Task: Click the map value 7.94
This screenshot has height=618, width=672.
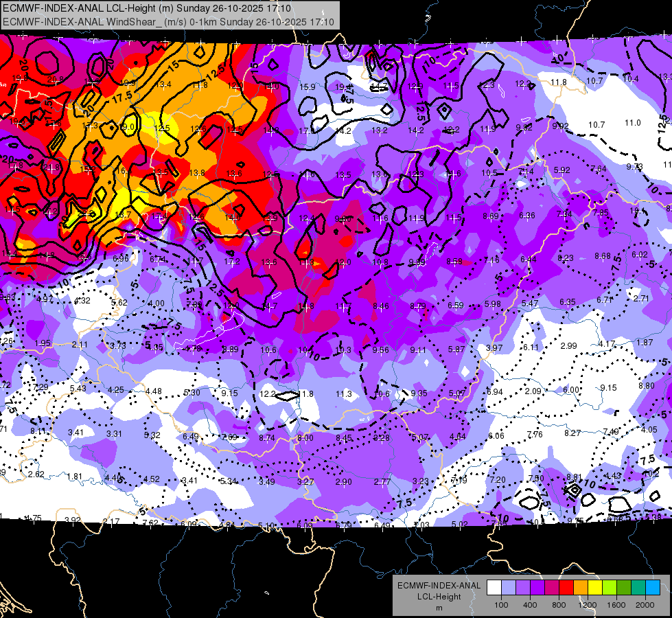Action: coord(564,214)
